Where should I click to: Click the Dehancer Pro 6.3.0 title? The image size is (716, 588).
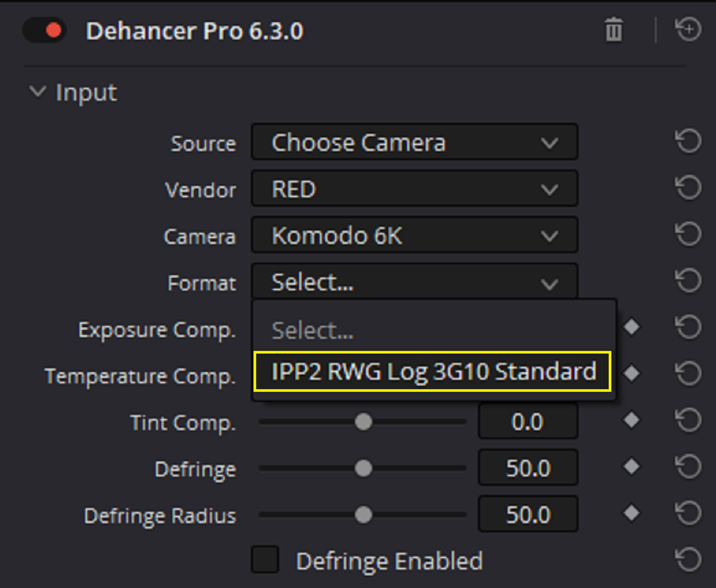[x=195, y=31]
